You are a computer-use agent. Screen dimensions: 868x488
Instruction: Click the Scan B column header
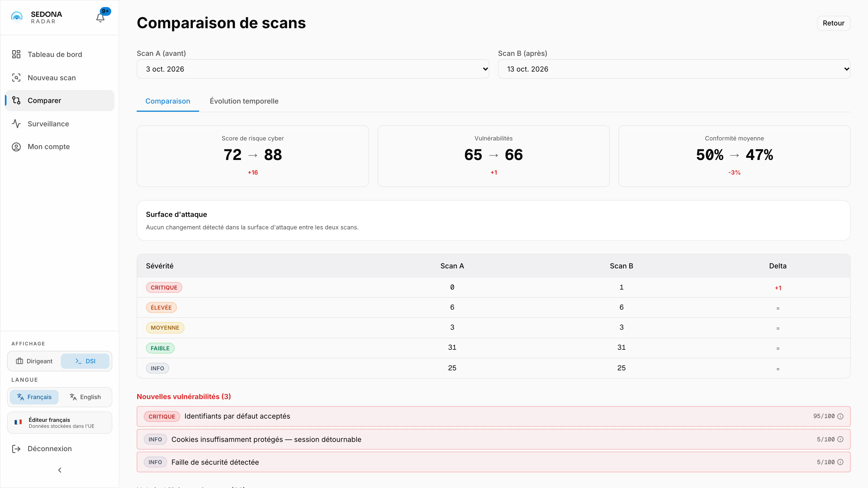coord(621,266)
